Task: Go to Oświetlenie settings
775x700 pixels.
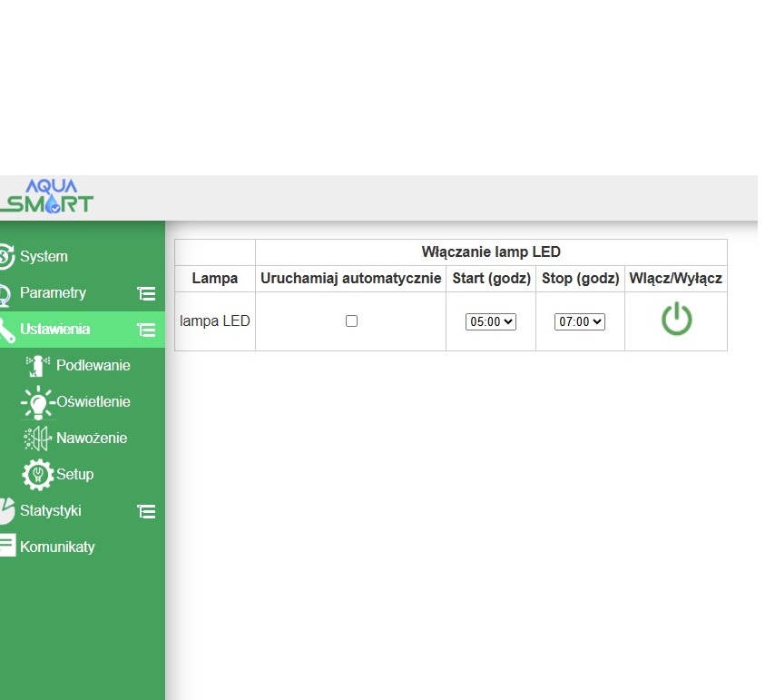Action: pos(93,401)
